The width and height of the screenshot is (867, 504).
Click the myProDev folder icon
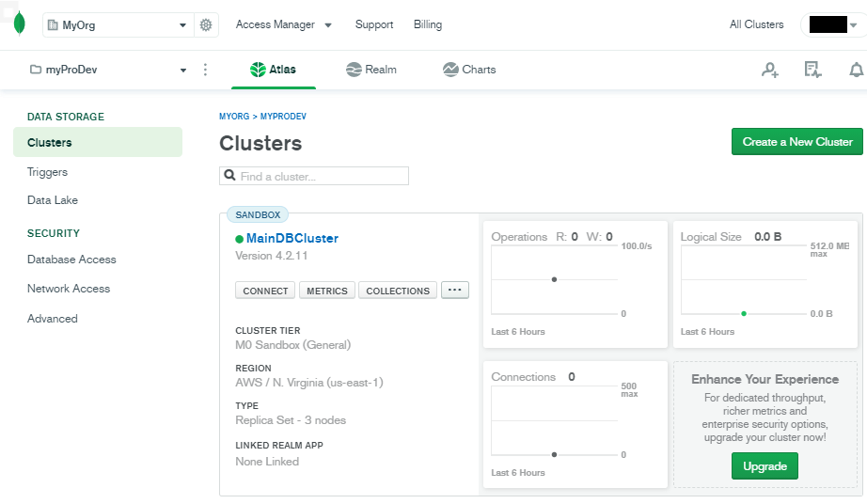tap(36, 70)
